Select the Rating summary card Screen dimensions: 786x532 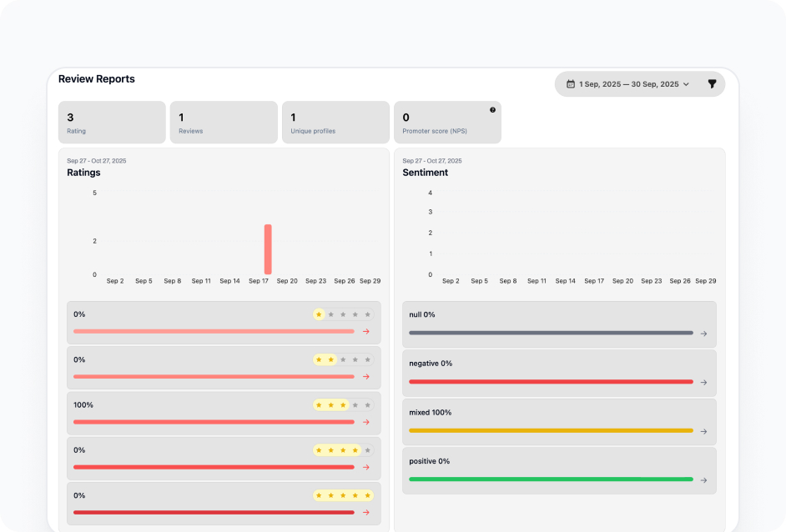[112, 123]
